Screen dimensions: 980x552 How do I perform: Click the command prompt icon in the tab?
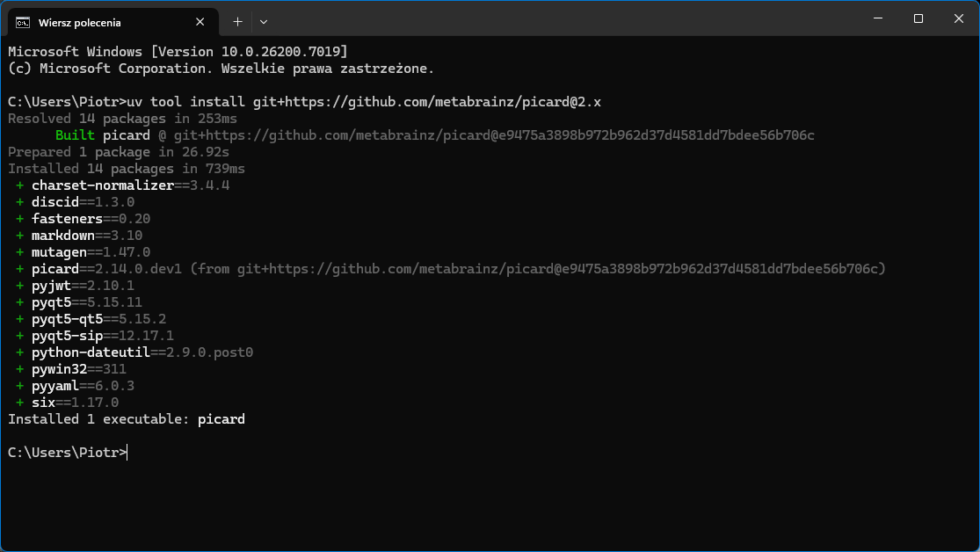23,22
